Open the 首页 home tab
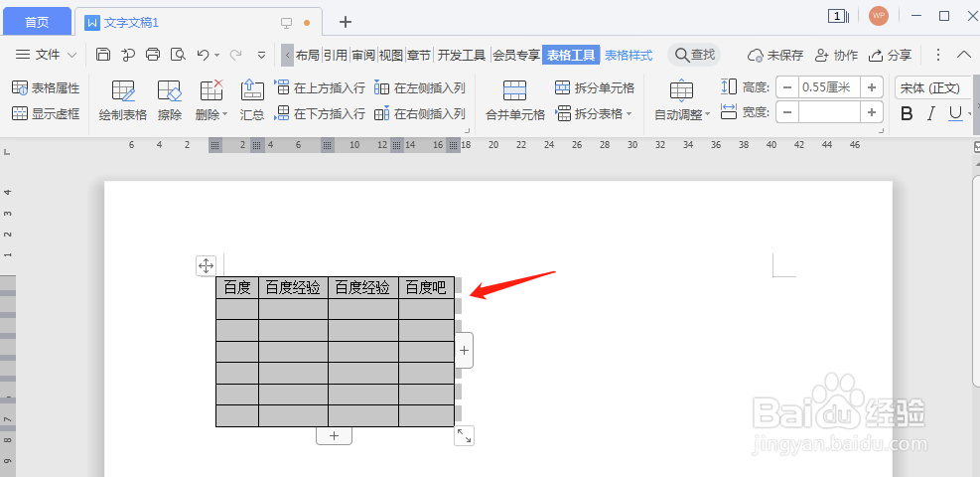980x477 pixels. pos(37,23)
